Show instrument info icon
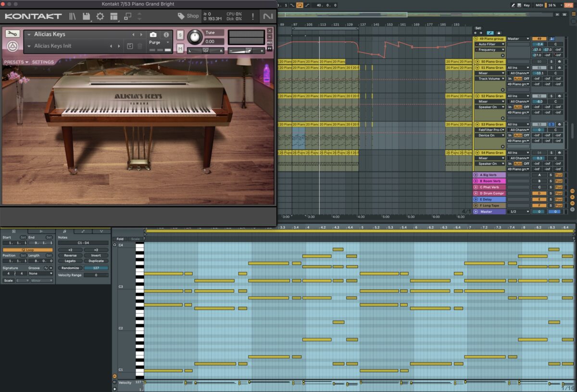577x392 pixels. coord(166,35)
